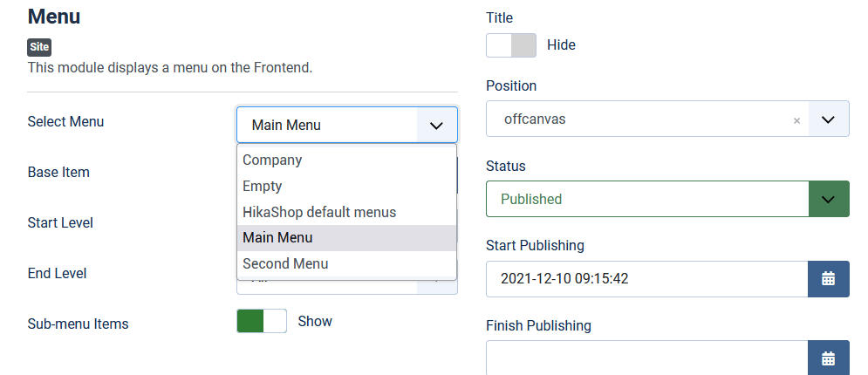The image size is (868, 375).
Task: Click the Sub-menu Items label
Action: tap(78, 324)
